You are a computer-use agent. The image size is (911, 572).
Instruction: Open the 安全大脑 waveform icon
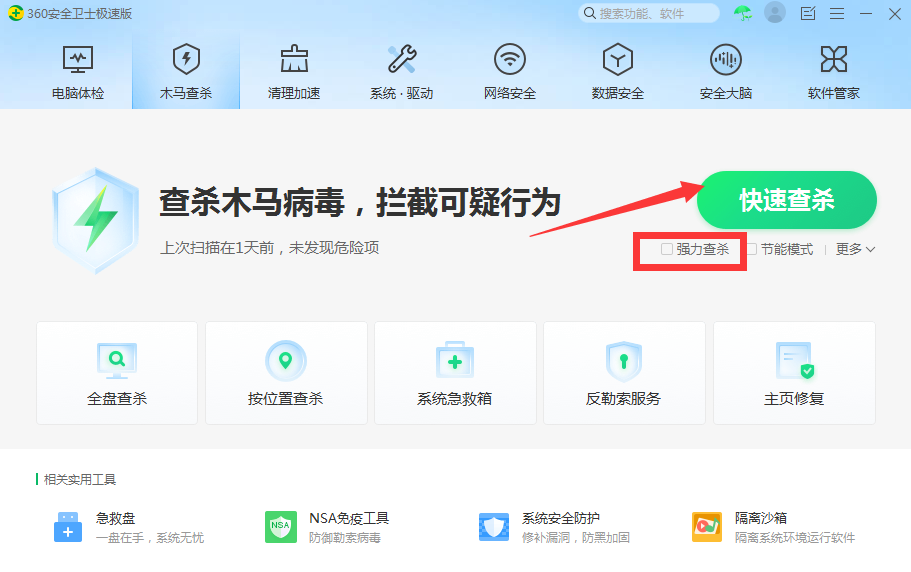click(726, 59)
